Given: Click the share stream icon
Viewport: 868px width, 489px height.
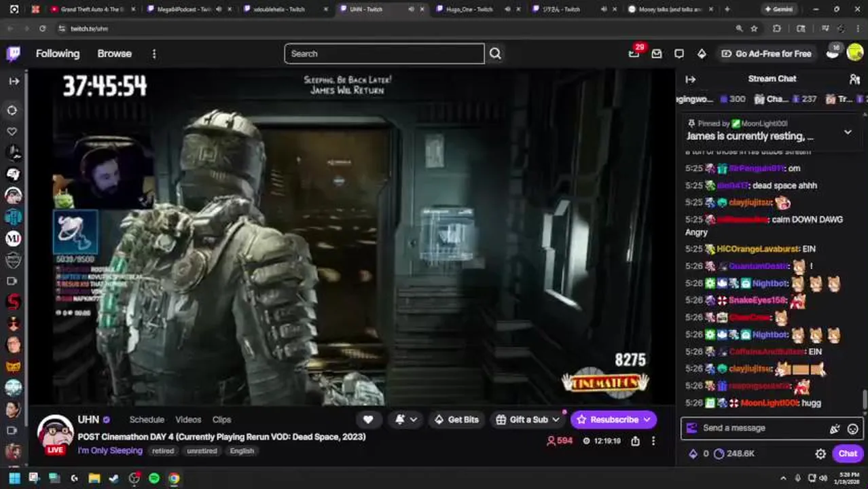Looking at the screenshot, I should 635,441.
